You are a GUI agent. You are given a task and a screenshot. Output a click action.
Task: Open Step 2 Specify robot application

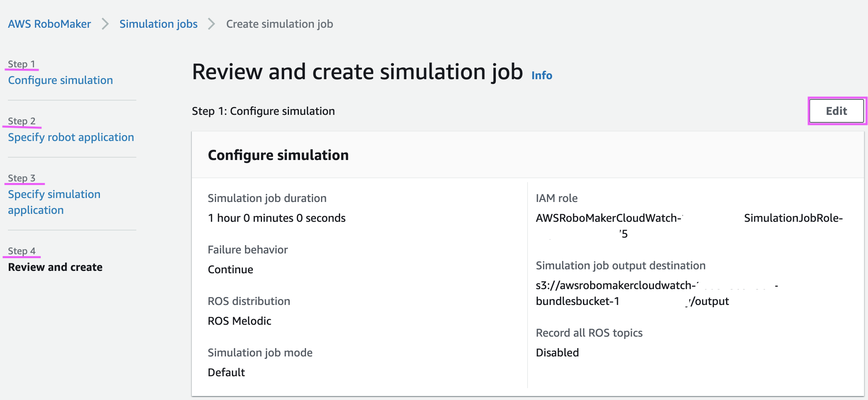[71, 137]
